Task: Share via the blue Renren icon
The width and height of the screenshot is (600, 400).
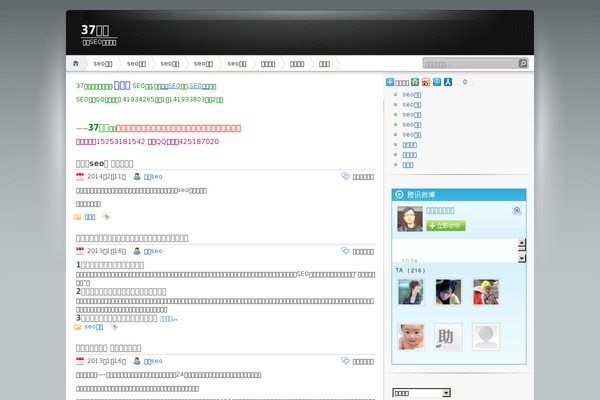Action: [448, 82]
